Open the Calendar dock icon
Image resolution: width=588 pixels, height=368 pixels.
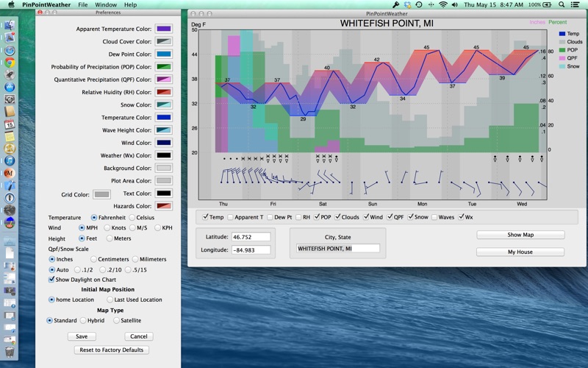tap(10, 124)
